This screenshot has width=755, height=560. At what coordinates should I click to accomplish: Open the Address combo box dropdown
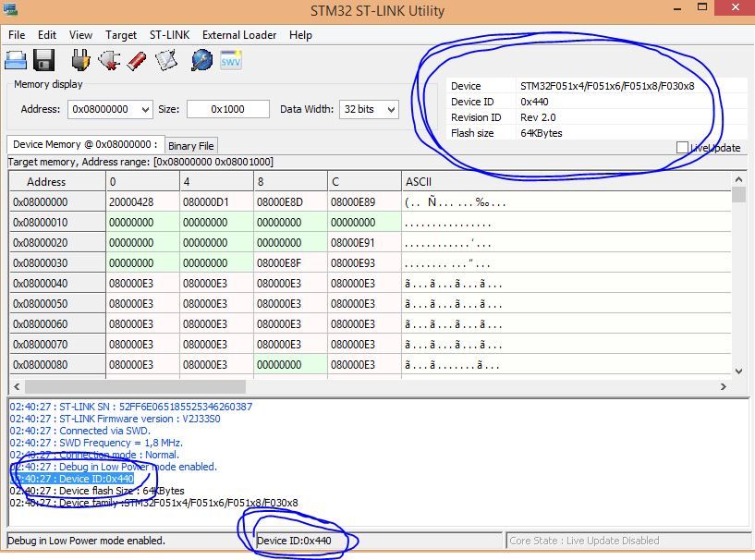[145, 109]
